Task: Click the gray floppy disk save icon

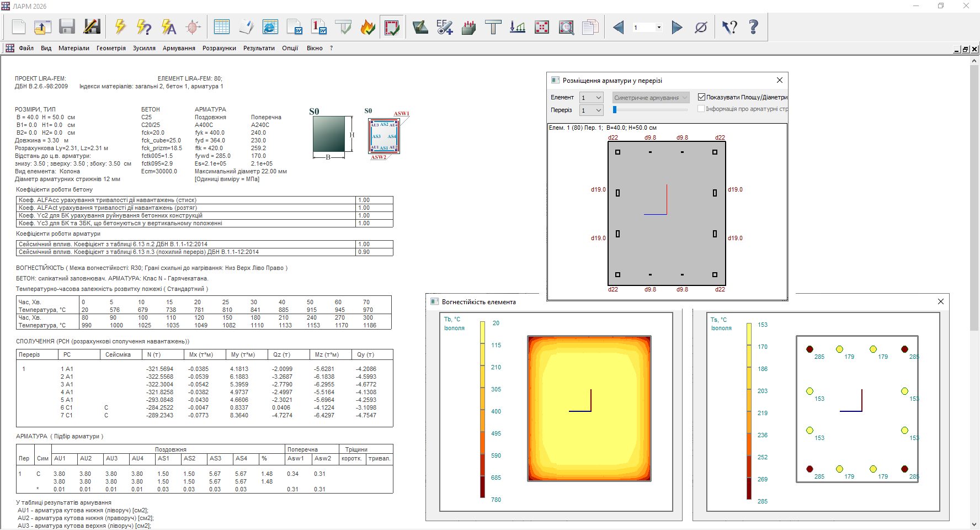Action: click(x=67, y=27)
